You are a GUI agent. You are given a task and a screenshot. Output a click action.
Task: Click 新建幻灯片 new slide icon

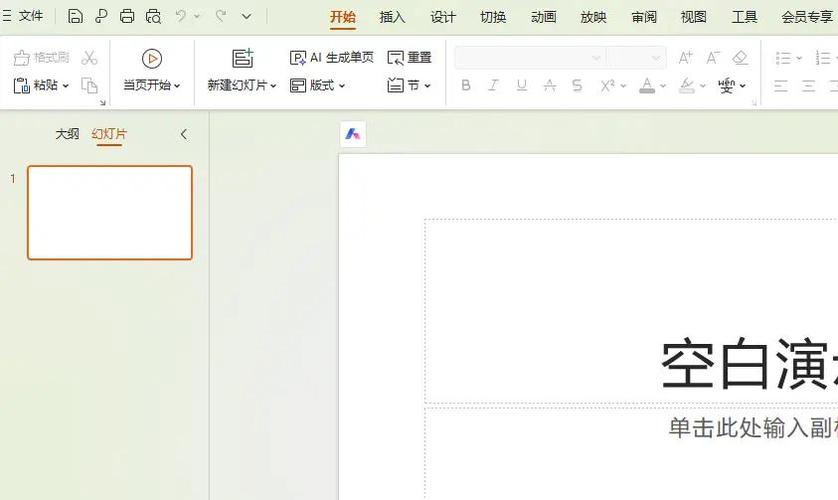243,58
